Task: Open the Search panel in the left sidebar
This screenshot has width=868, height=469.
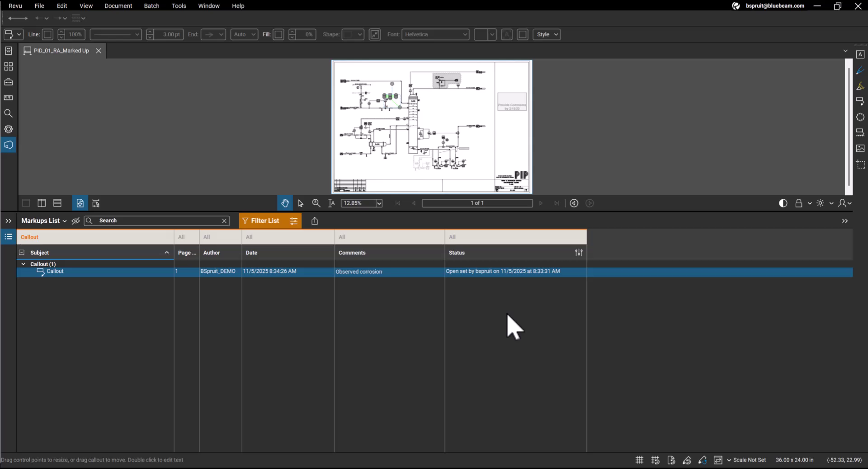Action: coord(8,114)
